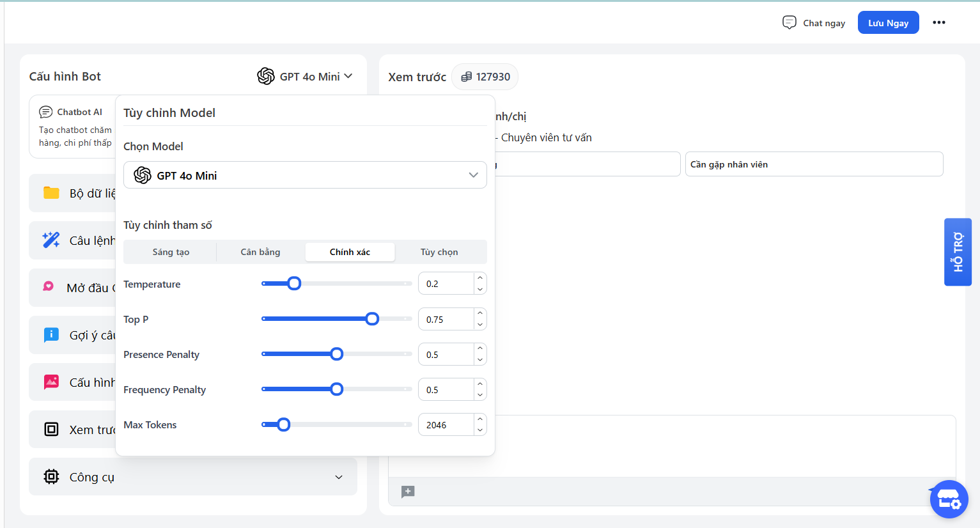The width and height of the screenshot is (980, 528).
Task: Click the magic wand Câu lệnh icon
Action: (51, 240)
